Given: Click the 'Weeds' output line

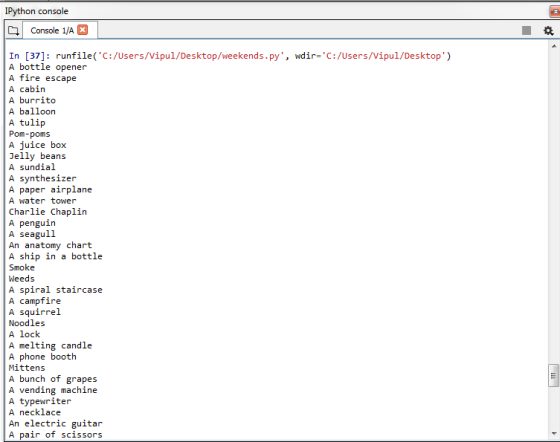Looking at the screenshot, I should pyautogui.click(x=22, y=279).
